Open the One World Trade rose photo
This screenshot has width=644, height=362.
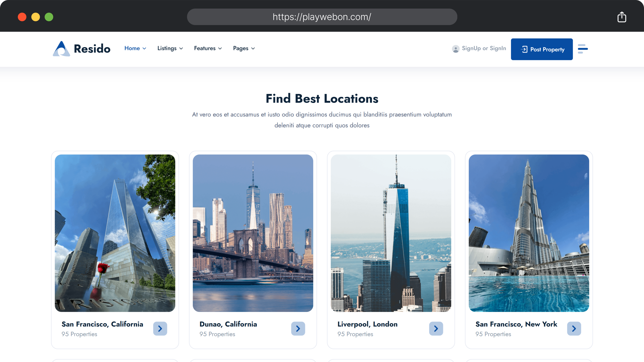click(115, 233)
